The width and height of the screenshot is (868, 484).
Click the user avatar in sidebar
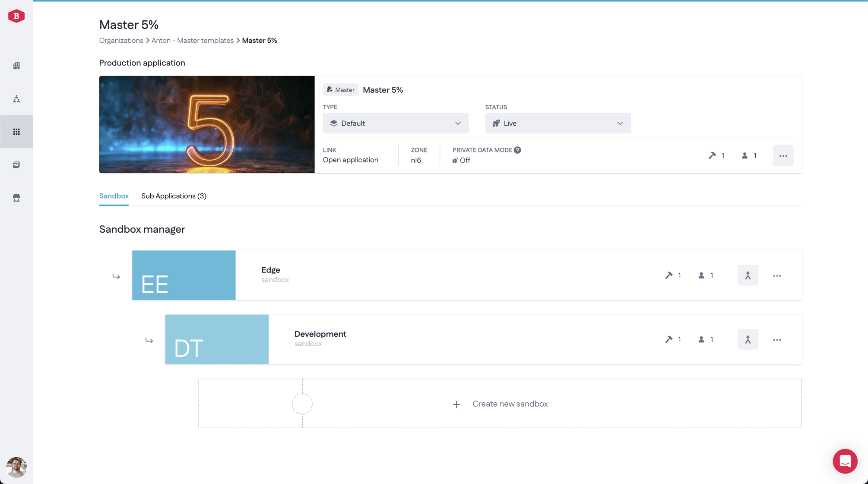pos(16,467)
